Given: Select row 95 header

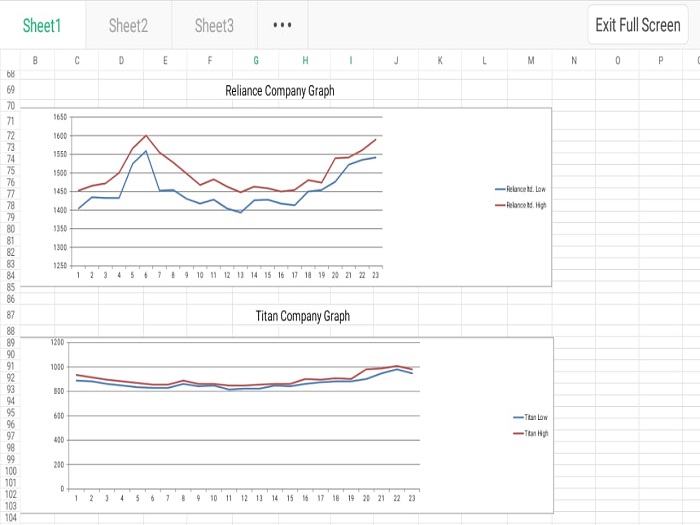Looking at the screenshot, I should point(10,412).
